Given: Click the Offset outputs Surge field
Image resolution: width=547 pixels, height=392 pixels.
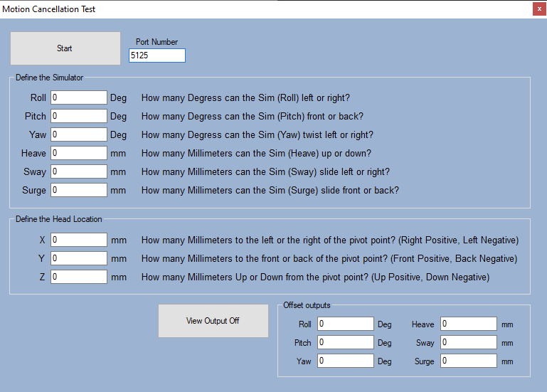Looking at the screenshot, I should [468, 361].
